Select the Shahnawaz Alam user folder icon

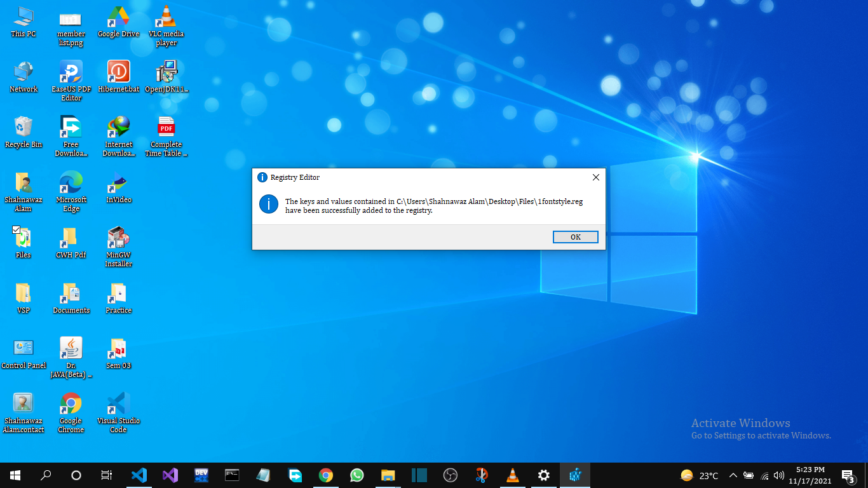tap(24, 193)
